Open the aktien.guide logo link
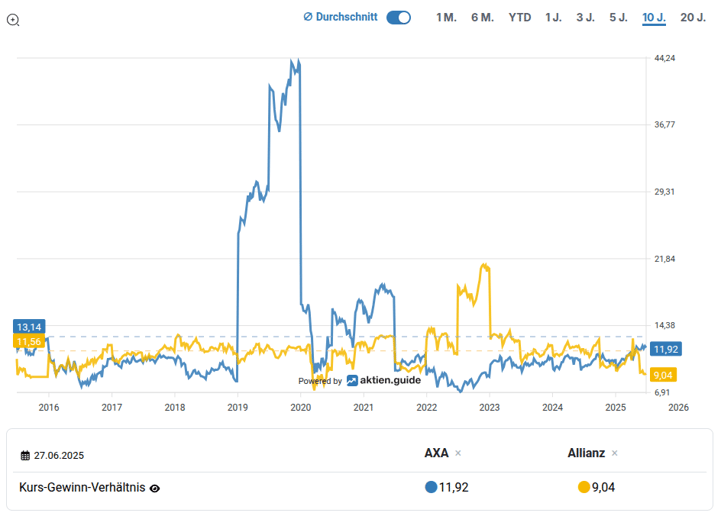Image resolution: width=721 pixels, height=516 pixels. pos(383,380)
